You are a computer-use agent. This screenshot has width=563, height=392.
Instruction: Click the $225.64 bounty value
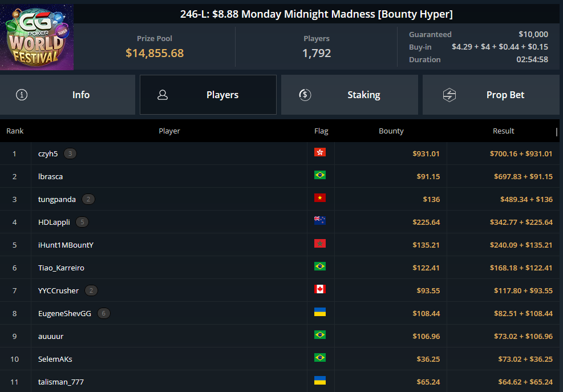426,222
